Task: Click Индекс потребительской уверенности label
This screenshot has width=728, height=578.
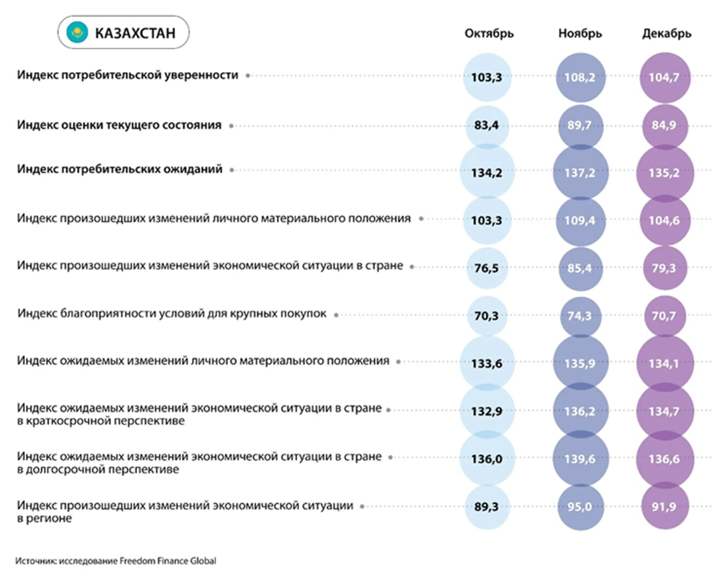Action: (128, 75)
